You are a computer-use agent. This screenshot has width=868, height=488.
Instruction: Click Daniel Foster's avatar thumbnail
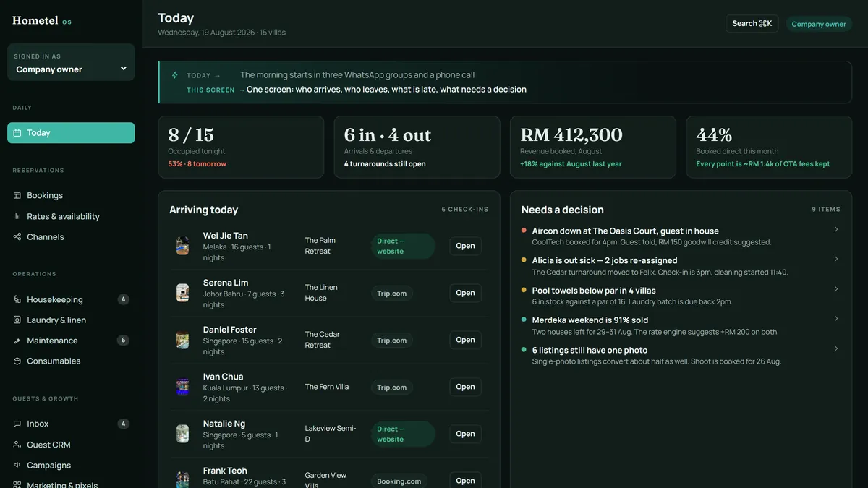(183, 340)
